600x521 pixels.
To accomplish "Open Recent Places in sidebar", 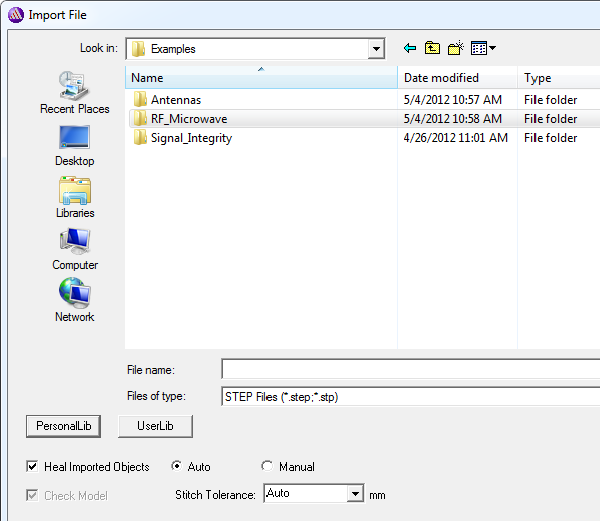I will coord(75,93).
